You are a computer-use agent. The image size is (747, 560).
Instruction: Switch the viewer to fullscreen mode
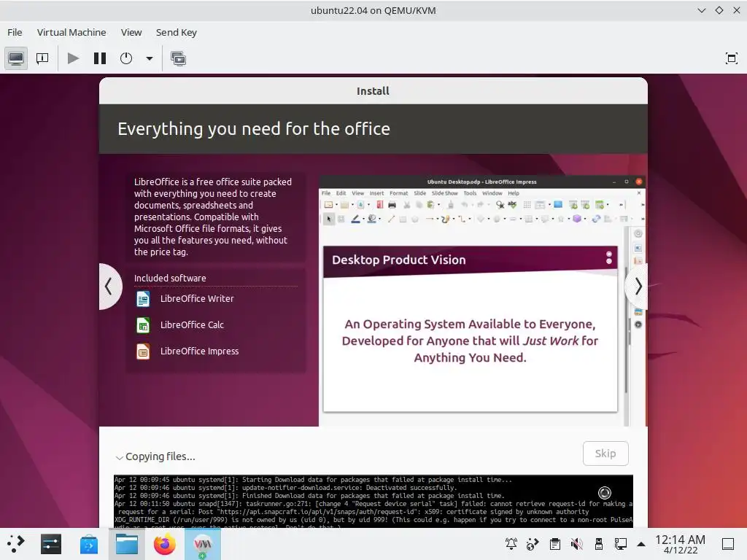(731, 58)
